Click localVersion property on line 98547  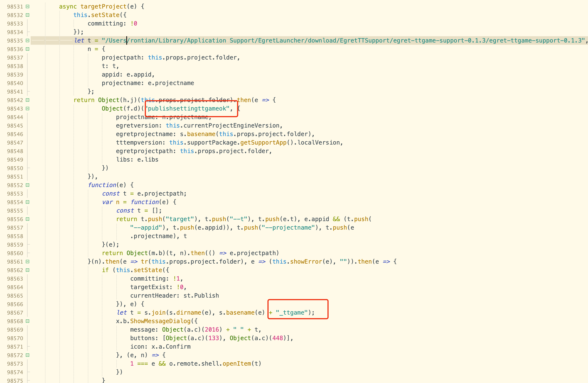point(318,142)
